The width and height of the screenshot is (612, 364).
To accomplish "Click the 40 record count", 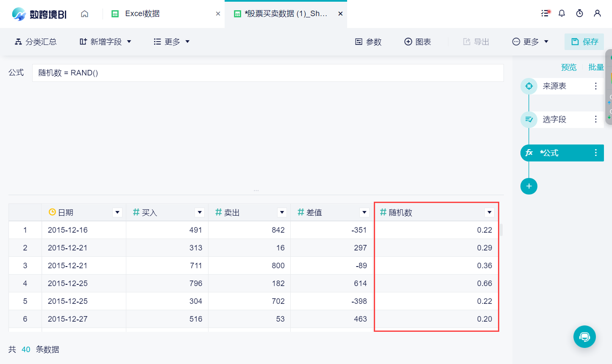I will (x=26, y=350).
